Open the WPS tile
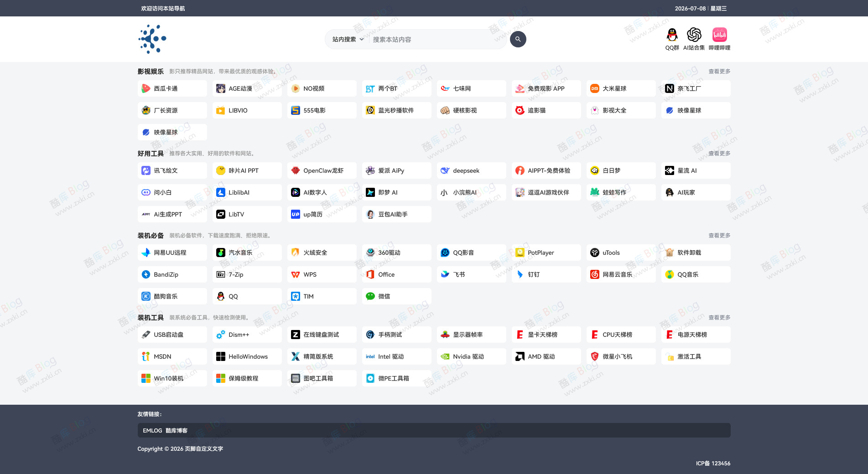Viewport: 868px width, 474px height. [322, 274]
